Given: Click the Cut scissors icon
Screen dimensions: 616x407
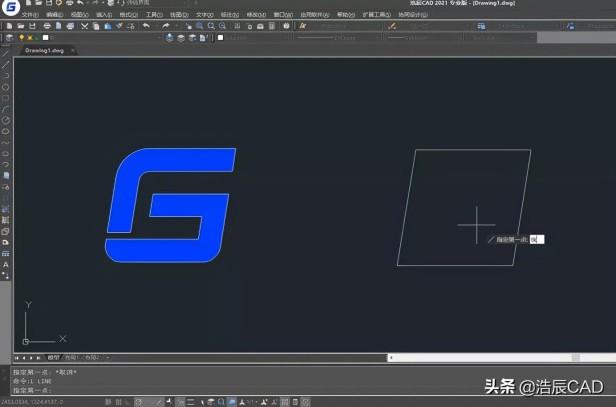Looking at the screenshot, I should click(84, 26).
